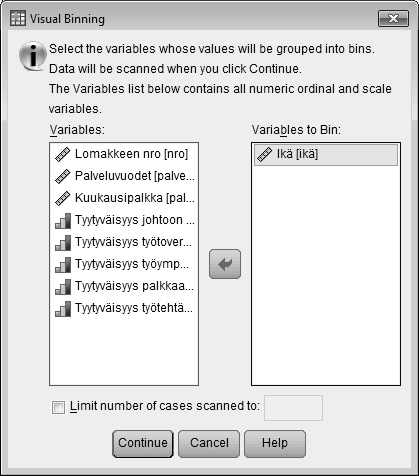The height and width of the screenshot is (476, 419).
Task: Click the ruler icon next to Palveluvuodet
Action: pyautogui.click(x=63, y=176)
